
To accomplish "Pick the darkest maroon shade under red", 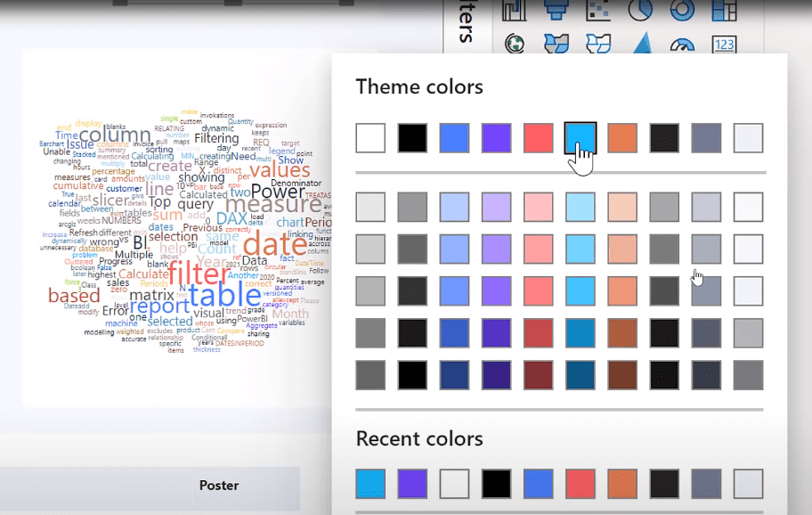I will coord(538,374).
